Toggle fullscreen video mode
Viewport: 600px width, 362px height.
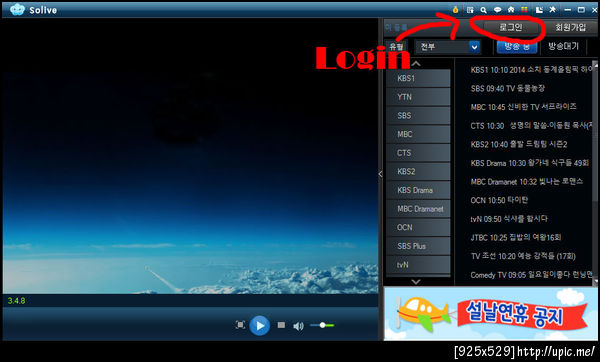coord(240,325)
